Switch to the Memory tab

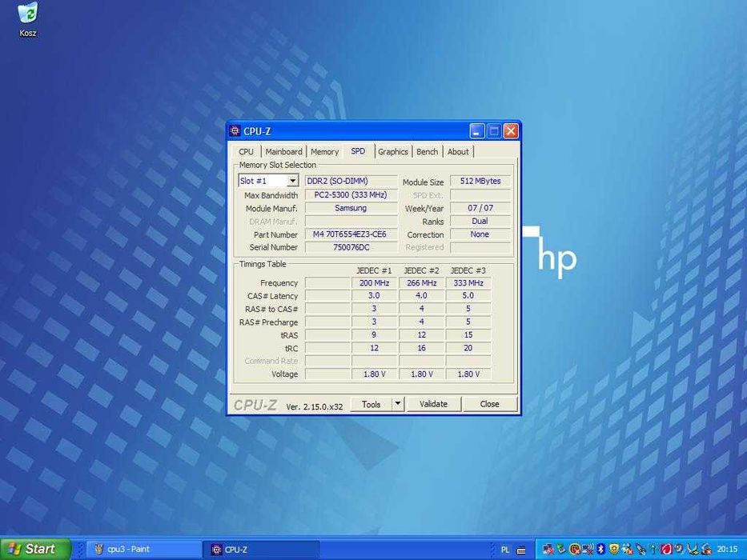tap(324, 151)
